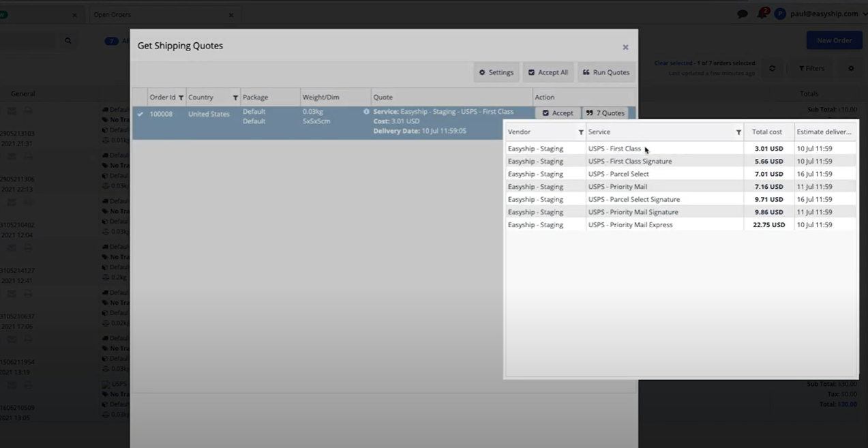This screenshot has width=868, height=448.
Task: Click the P user avatar
Action: pos(780,14)
